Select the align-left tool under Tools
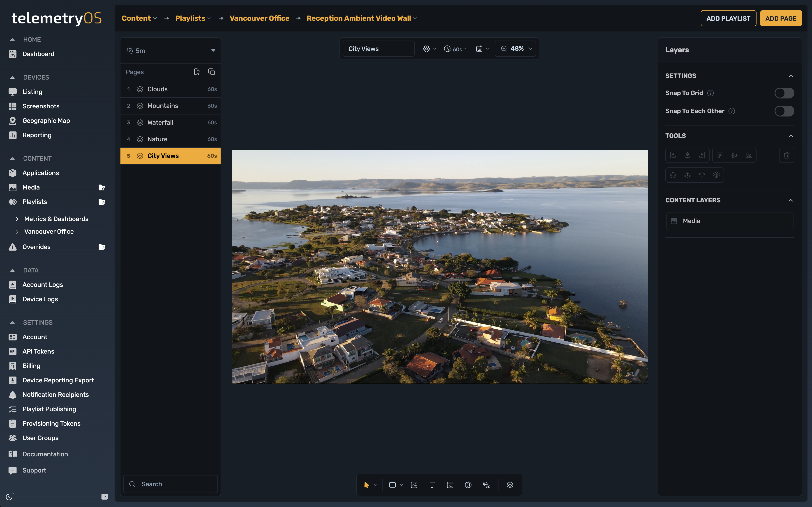812x507 pixels. [674, 155]
